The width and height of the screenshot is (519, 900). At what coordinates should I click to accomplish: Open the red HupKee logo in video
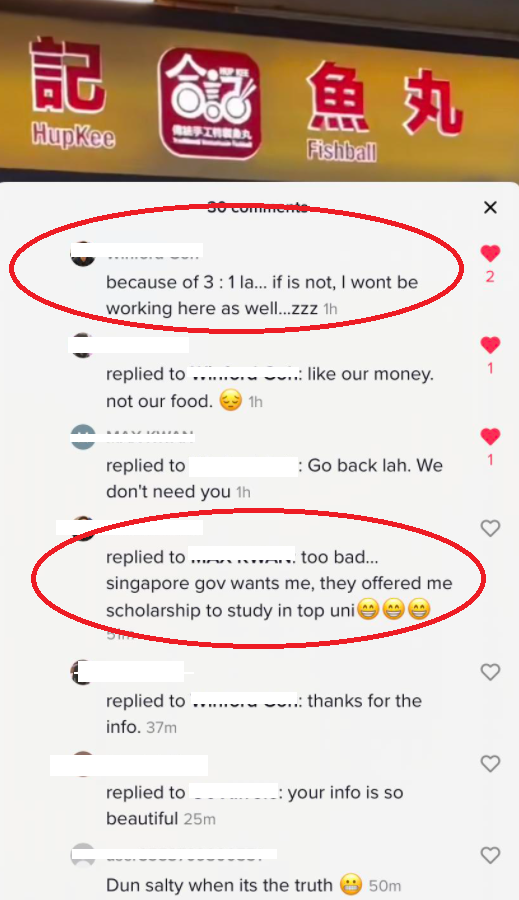click(x=209, y=103)
